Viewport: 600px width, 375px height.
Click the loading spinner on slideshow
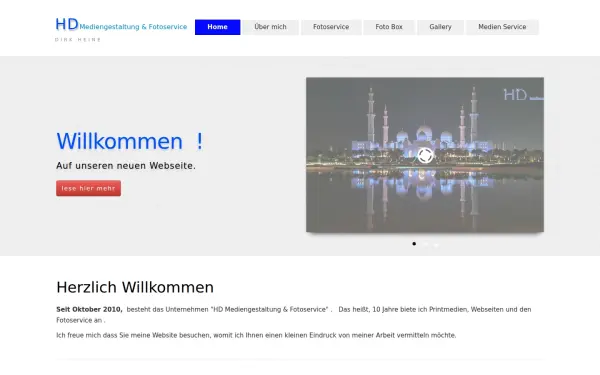(x=425, y=155)
